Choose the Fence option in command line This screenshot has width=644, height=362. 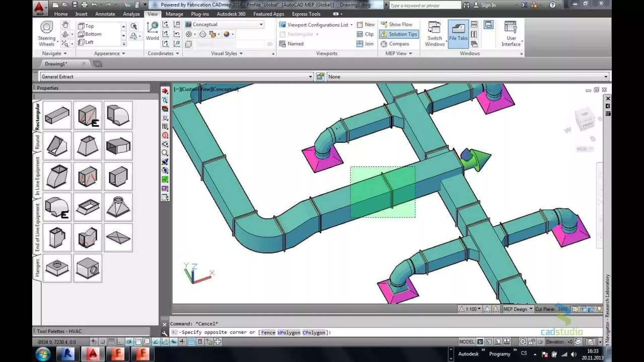coord(268,333)
